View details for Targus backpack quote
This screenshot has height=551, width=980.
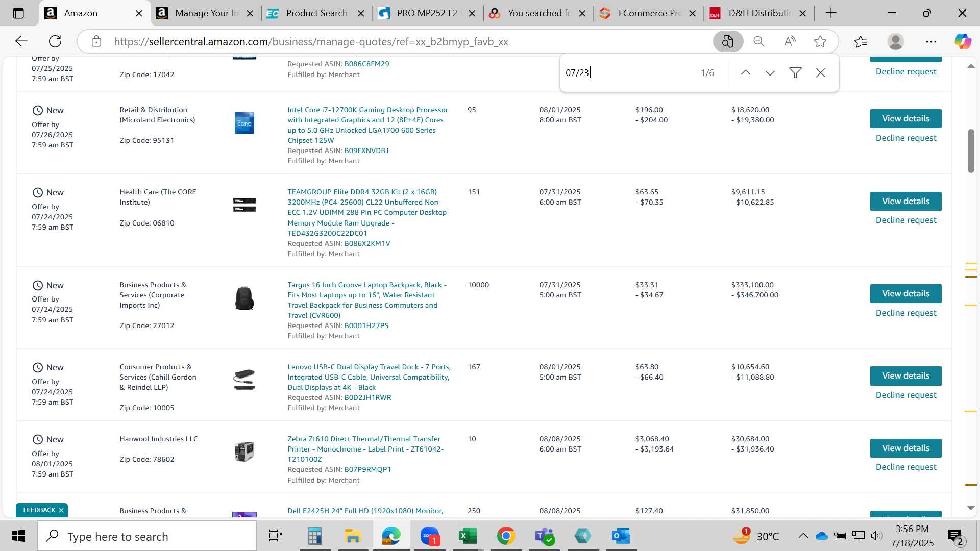click(905, 293)
